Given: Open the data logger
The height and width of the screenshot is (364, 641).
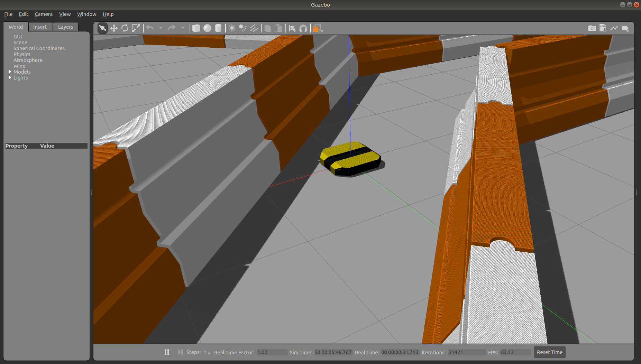Looking at the screenshot, I should [603, 28].
